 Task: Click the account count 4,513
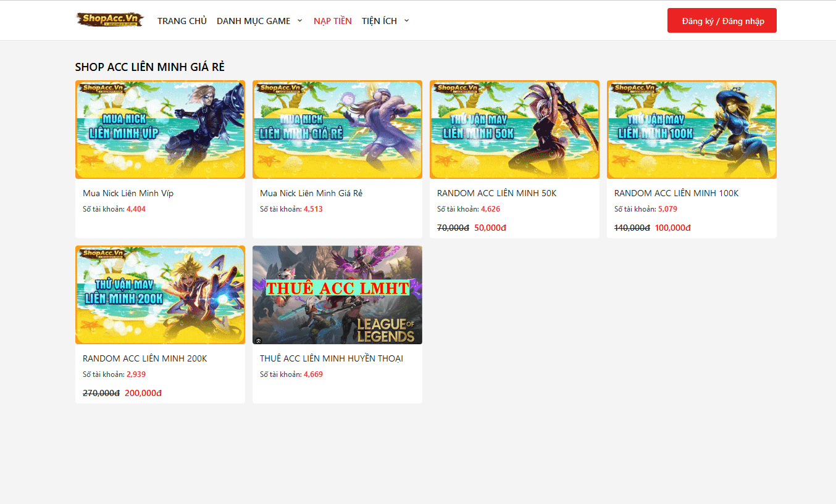coord(313,209)
